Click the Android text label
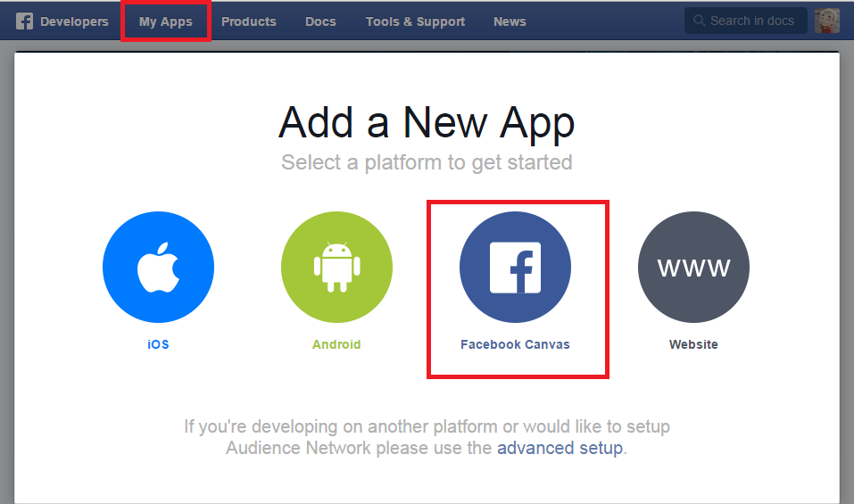 click(336, 344)
